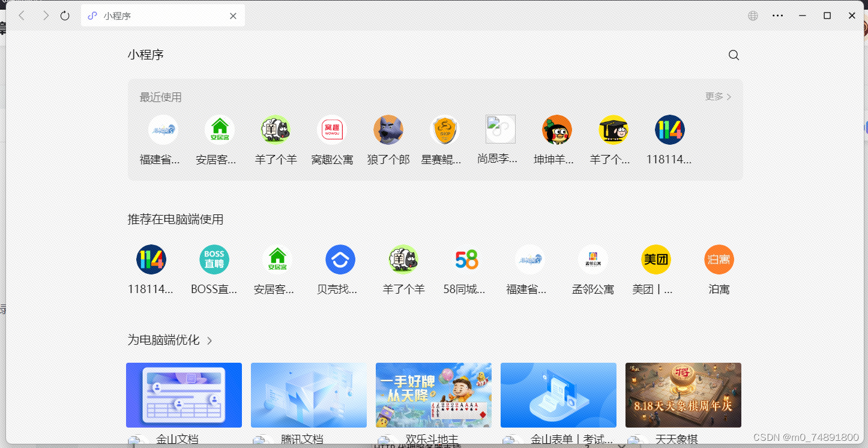
Task: Maximize the mini program window
Action: 827,16
